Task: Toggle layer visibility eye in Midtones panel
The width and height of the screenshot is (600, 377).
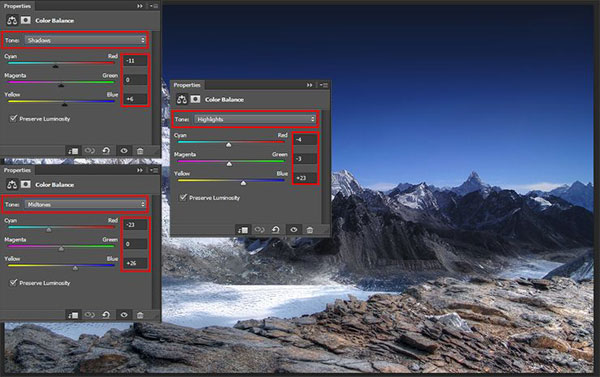Action: click(124, 315)
